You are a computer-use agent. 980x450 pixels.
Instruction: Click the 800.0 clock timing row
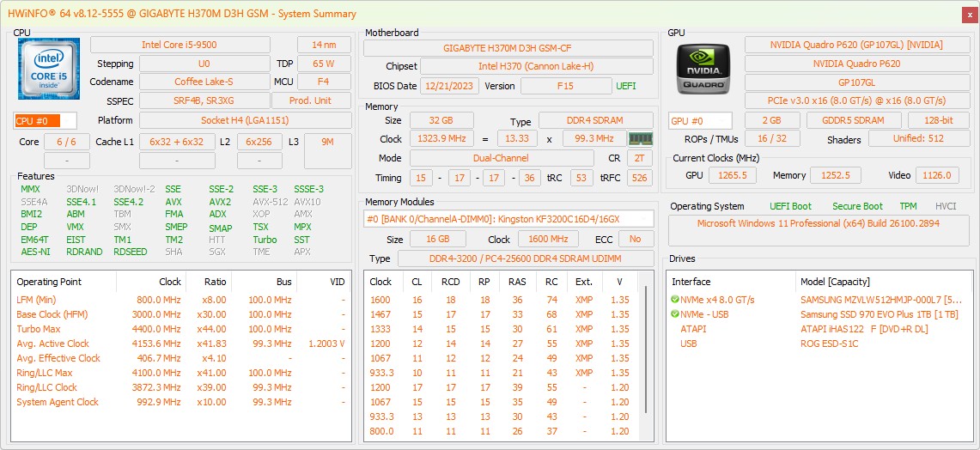tap(502, 431)
